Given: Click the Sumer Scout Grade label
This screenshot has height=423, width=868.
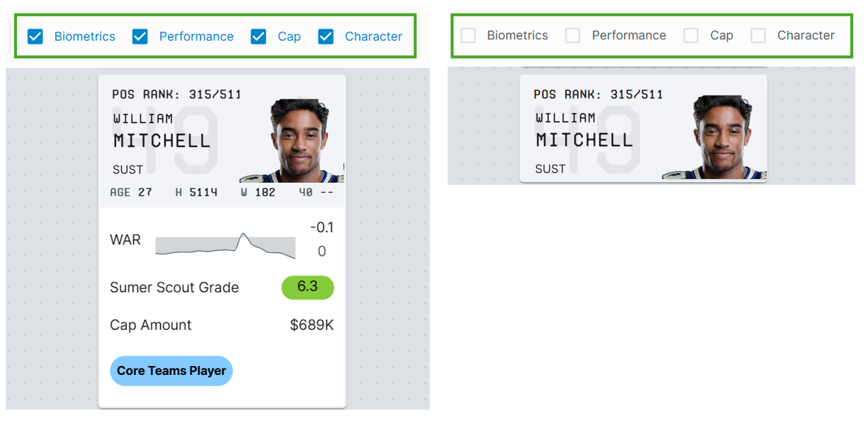Looking at the screenshot, I should tap(174, 287).
